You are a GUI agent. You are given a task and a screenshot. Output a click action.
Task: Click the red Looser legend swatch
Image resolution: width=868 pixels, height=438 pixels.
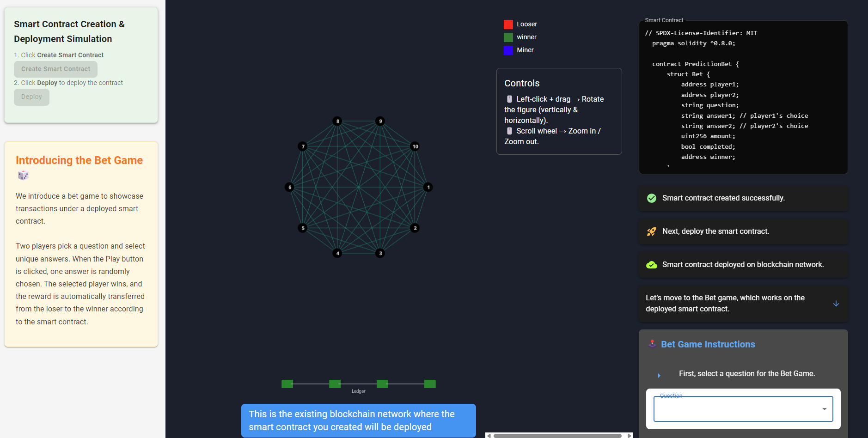point(508,24)
